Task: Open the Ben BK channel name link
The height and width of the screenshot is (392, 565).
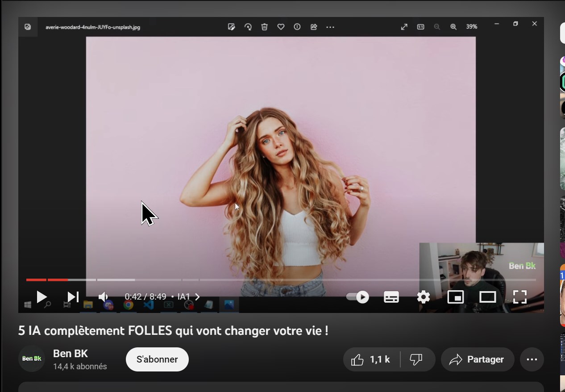Action: (71, 354)
